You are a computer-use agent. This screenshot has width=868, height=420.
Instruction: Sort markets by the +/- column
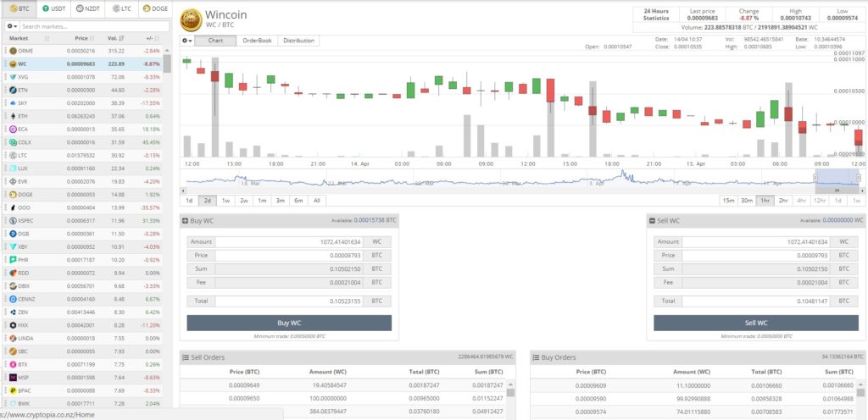coord(149,38)
